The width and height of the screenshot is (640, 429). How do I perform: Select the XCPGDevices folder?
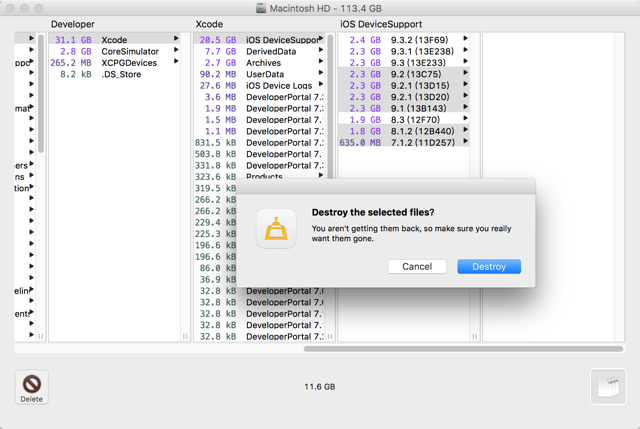click(x=114, y=62)
